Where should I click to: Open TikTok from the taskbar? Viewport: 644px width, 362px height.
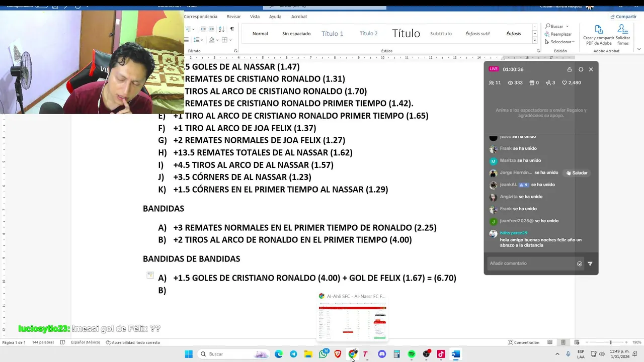click(441, 354)
